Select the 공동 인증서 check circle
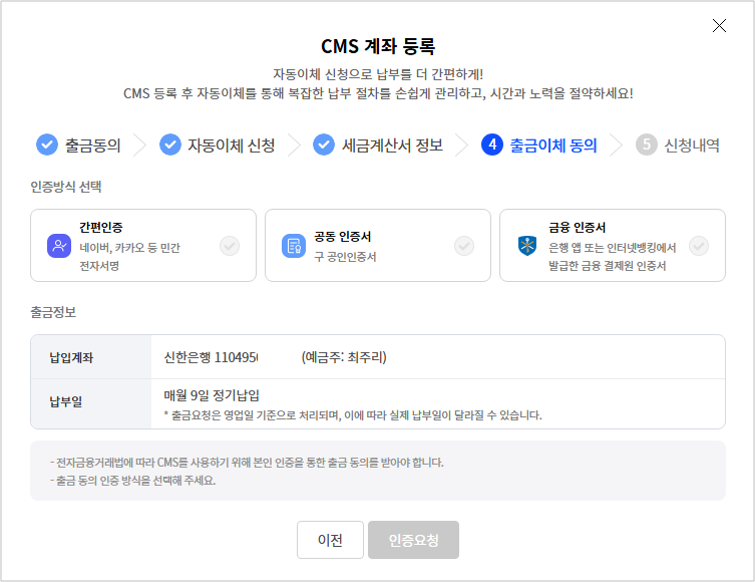The image size is (755, 582). (x=464, y=246)
